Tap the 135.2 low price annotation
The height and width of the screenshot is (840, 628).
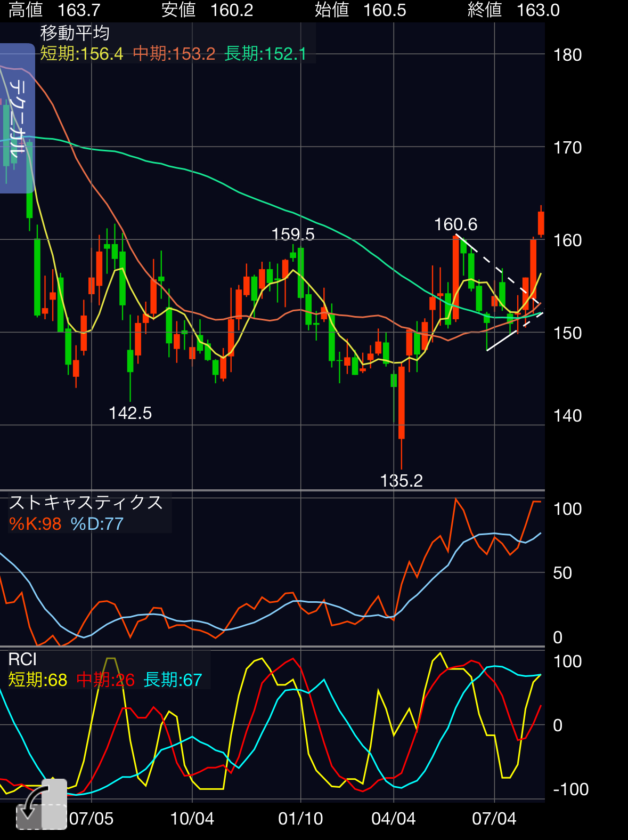point(401,481)
